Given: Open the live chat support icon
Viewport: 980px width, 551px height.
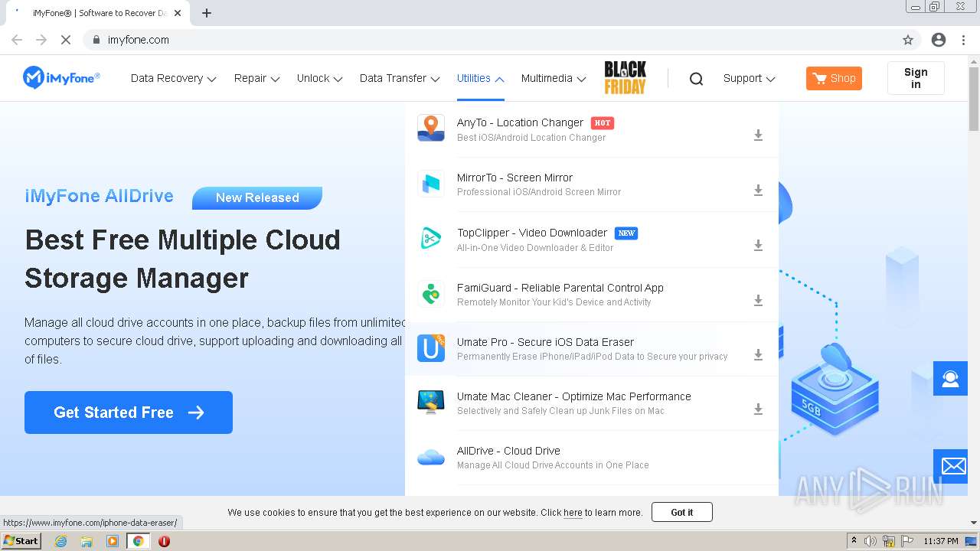Looking at the screenshot, I should pos(950,379).
